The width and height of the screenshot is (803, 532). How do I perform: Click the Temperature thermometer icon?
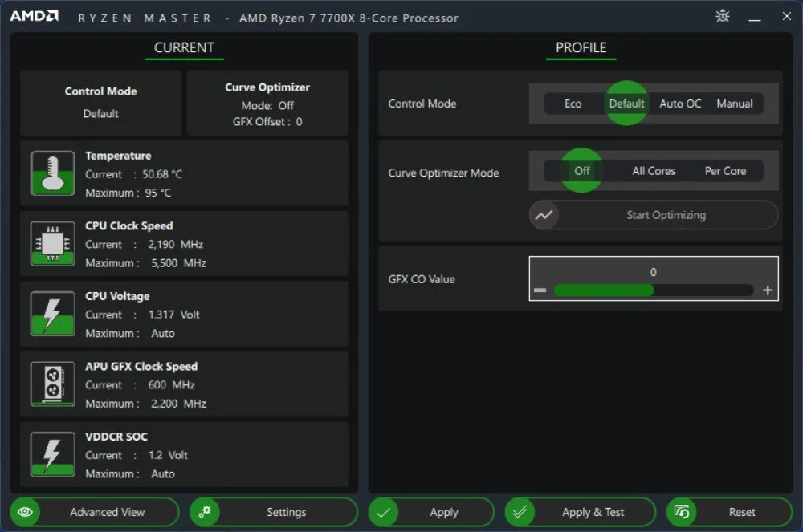52,173
